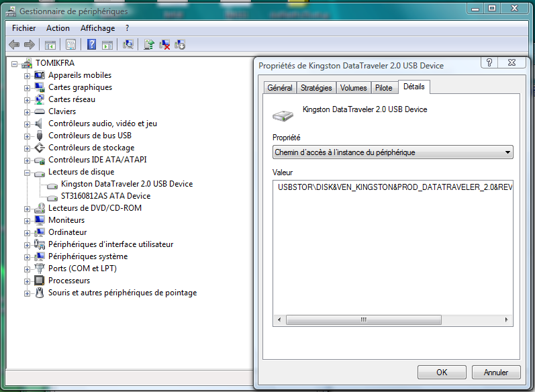The height and width of the screenshot is (392, 535).
Task: Click the Disable device toolbar icon
Action: pyautogui.click(x=180, y=44)
